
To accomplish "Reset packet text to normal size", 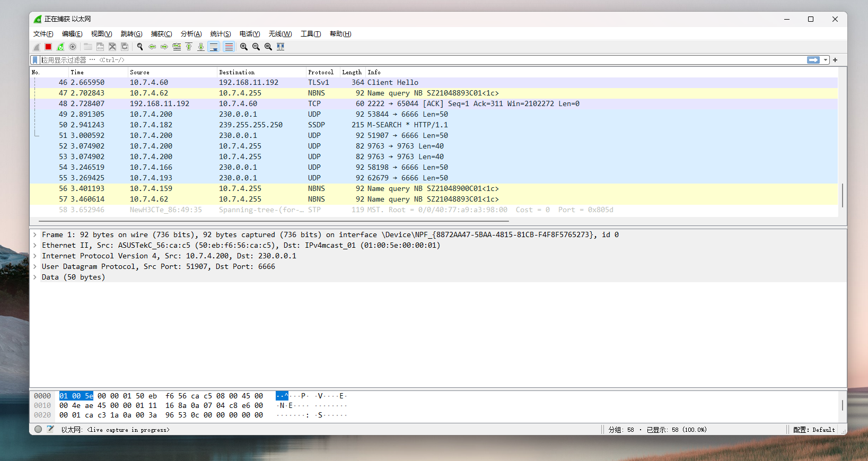I will [268, 47].
